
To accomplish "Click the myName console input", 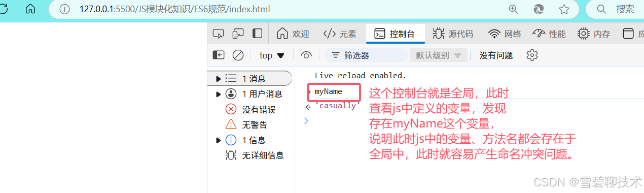I will (x=328, y=91).
